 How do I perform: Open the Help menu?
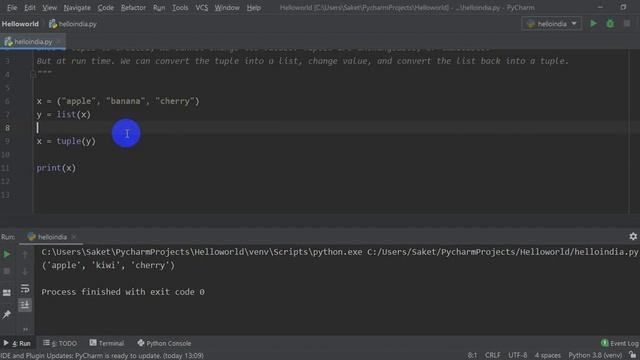[x=253, y=8]
